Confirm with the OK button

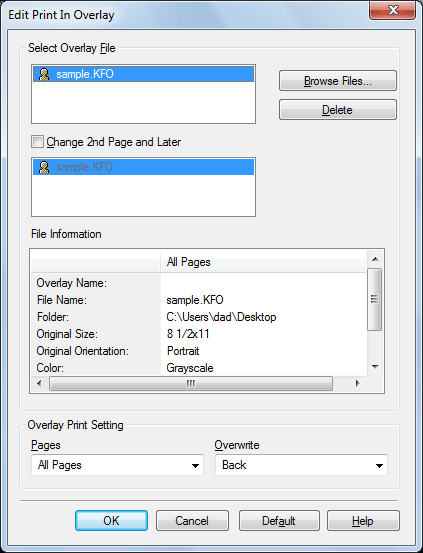click(111, 521)
